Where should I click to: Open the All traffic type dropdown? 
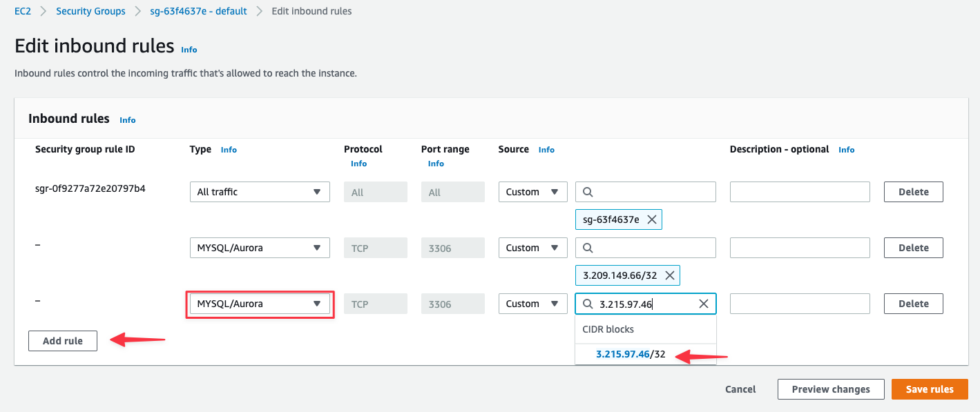coord(259,191)
